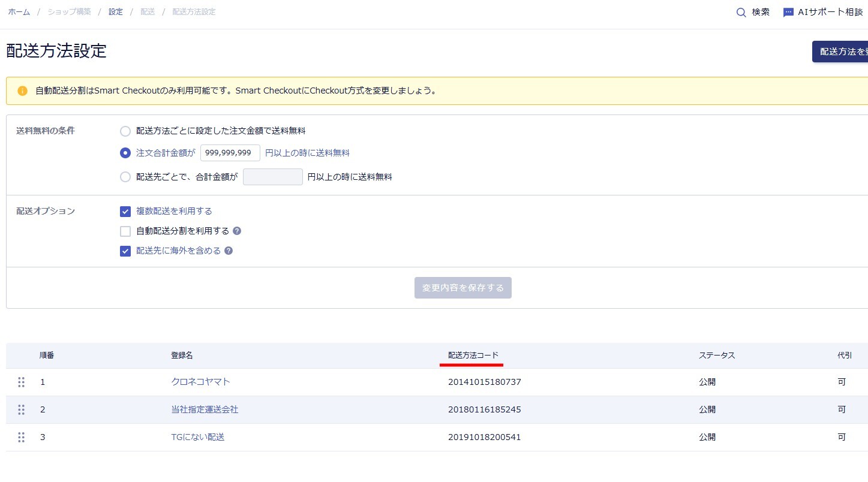Click the drag handle for TGにない配送 row
This screenshot has height=482, width=868.
22,437
